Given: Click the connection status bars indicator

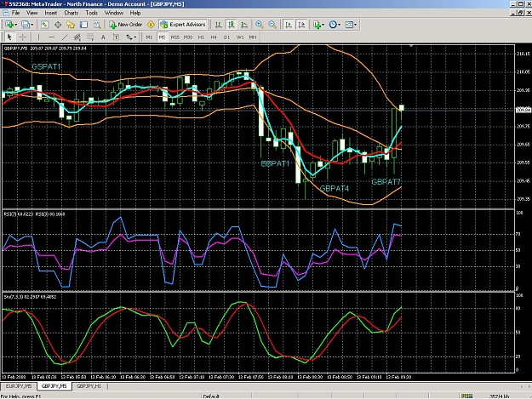Looking at the screenshot, I should (x=466, y=396).
